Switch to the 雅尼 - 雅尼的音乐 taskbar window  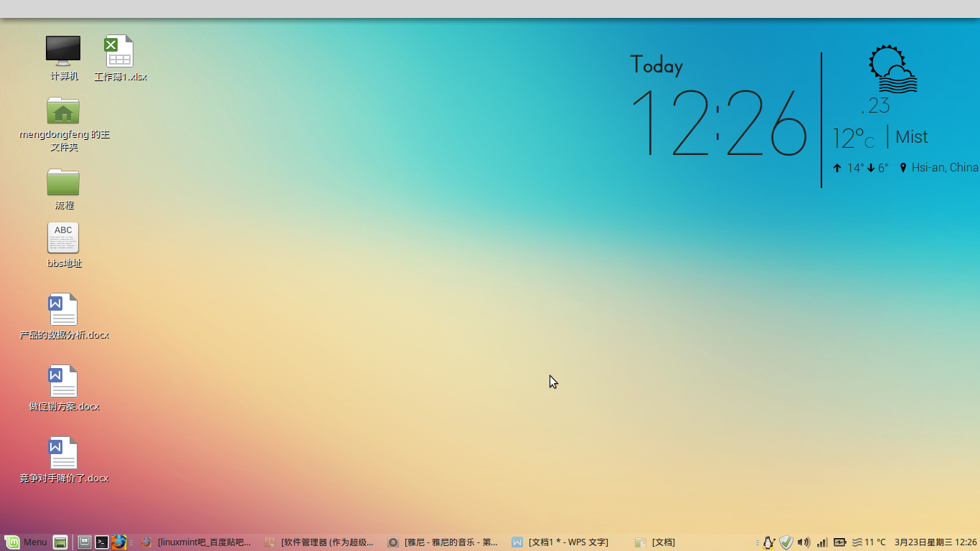(443, 542)
